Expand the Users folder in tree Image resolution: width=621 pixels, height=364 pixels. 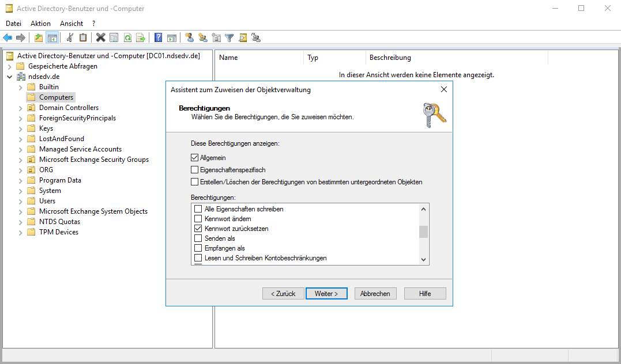point(21,201)
